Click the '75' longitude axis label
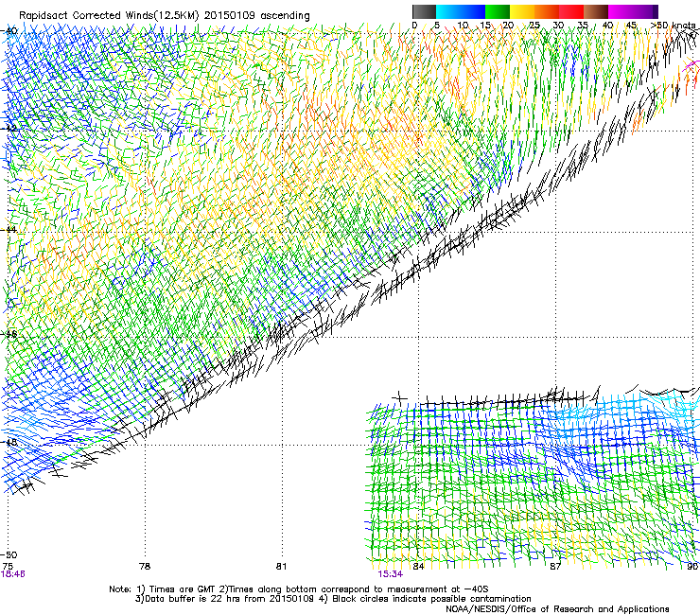This screenshot has width=700, height=615. [8, 566]
